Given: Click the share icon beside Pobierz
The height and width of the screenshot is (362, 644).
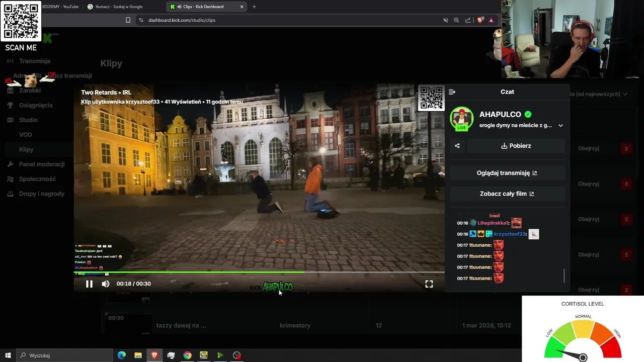Looking at the screenshot, I should [x=457, y=146].
